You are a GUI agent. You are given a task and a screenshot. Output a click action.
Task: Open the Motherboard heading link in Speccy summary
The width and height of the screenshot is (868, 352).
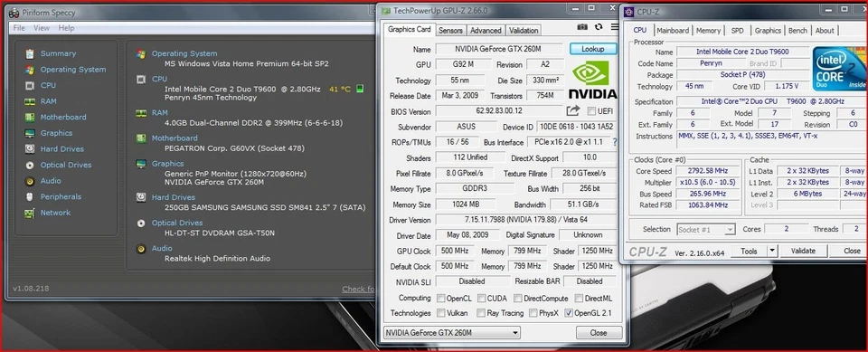point(175,138)
